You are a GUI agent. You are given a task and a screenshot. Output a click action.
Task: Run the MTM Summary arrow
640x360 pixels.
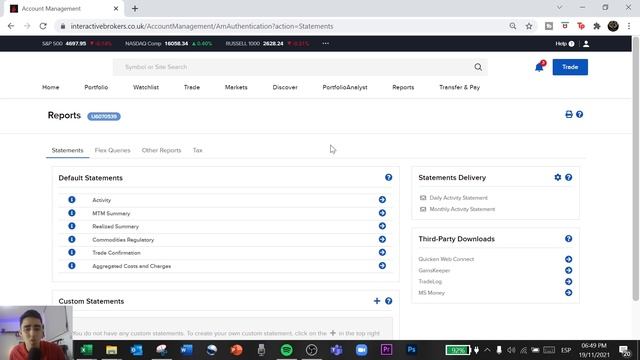tap(382, 213)
